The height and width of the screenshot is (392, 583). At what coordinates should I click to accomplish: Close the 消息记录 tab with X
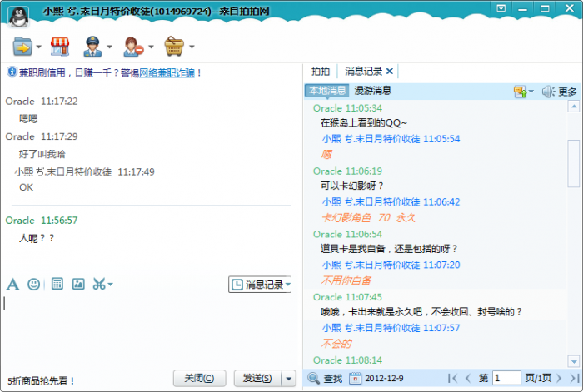point(390,71)
